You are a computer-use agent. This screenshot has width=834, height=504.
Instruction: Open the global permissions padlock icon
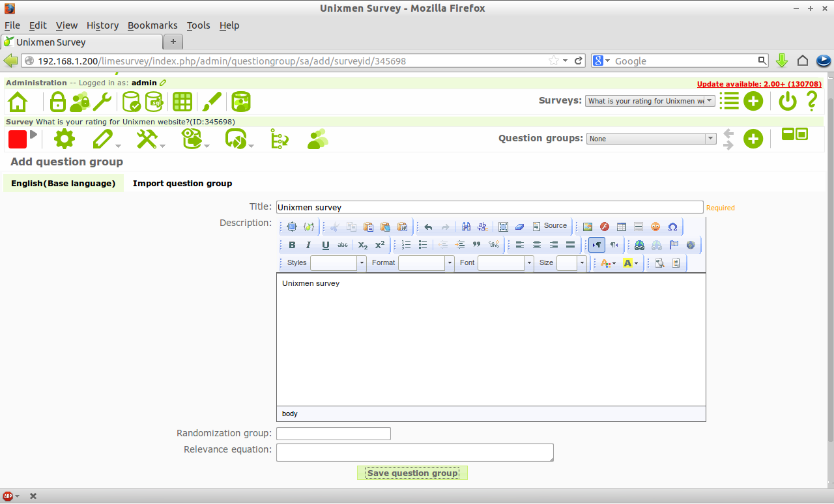click(58, 102)
